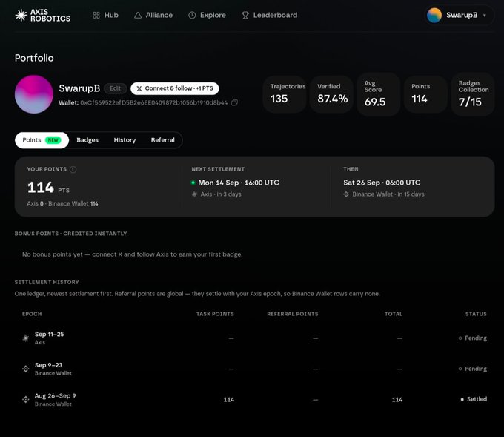The width and height of the screenshot is (504, 437).
Task: Click the Axis icon under next settlement
Action: (x=194, y=194)
